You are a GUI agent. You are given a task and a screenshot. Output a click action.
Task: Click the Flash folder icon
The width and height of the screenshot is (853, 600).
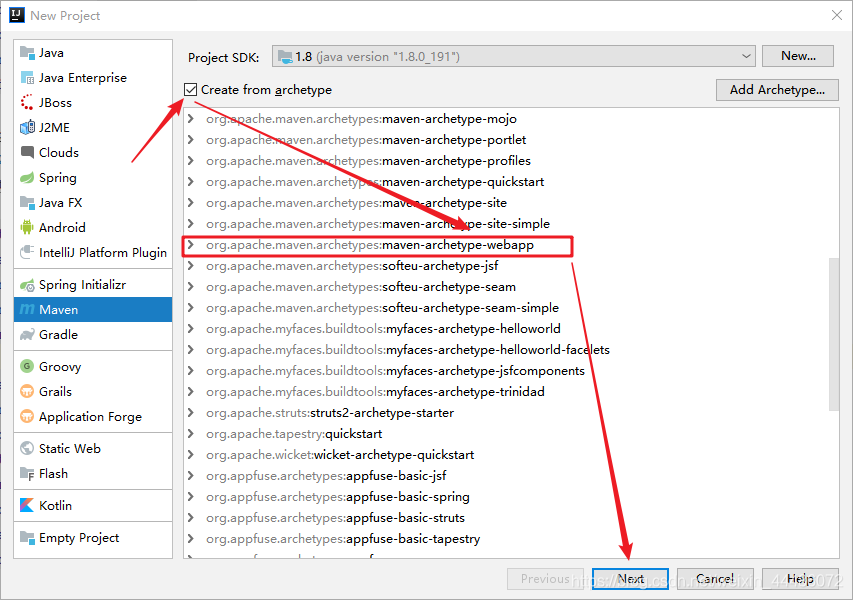point(27,474)
